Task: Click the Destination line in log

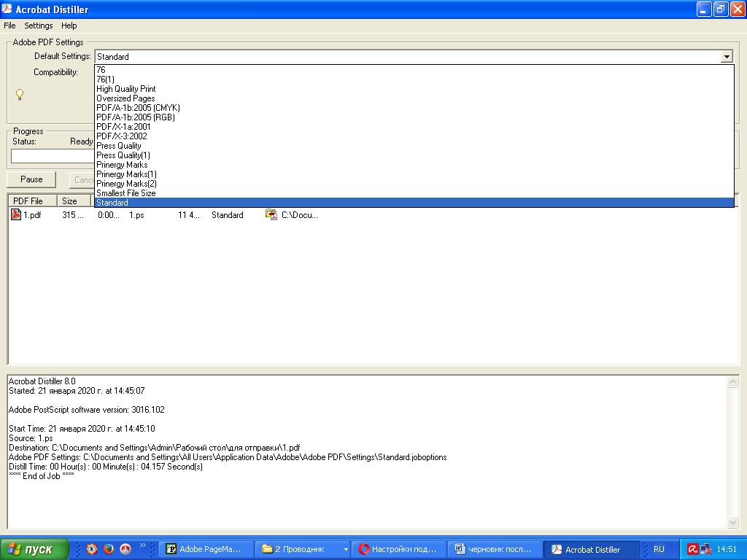Action: tap(155, 448)
